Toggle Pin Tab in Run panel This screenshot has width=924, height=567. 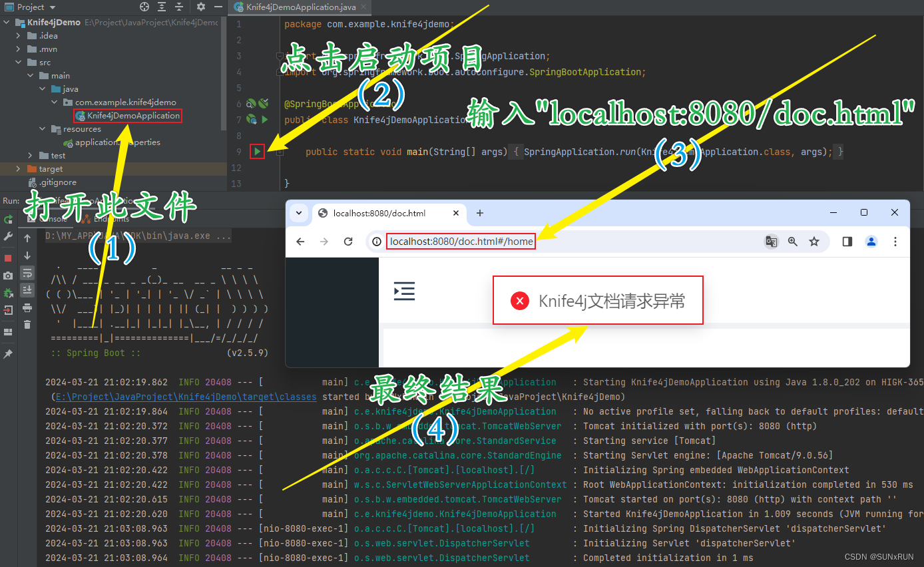coord(8,354)
